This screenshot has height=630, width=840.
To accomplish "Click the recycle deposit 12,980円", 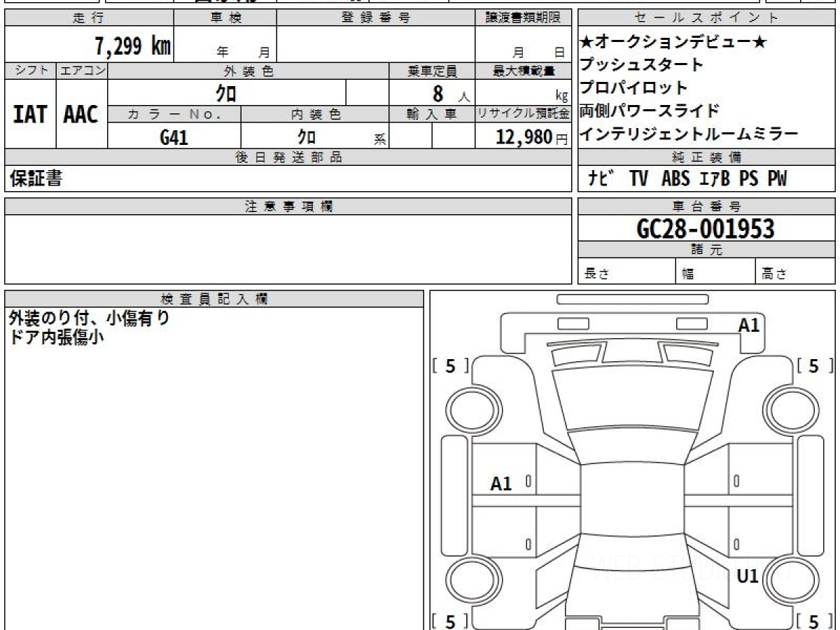I will (531, 137).
